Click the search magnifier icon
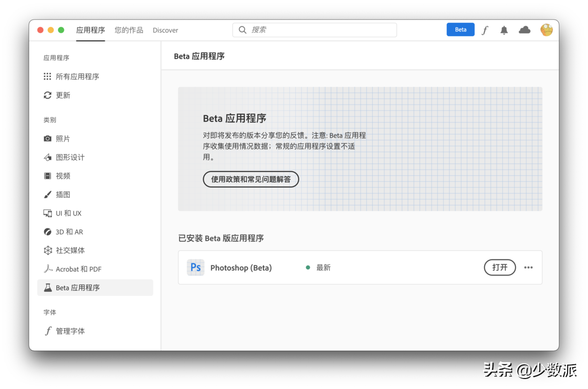 click(243, 30)
